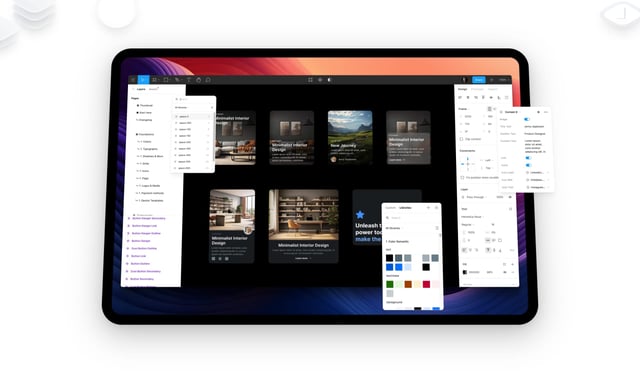Toggle the half-circle contrast icon in top bar

pyautogui.click(x=329, y=80)
